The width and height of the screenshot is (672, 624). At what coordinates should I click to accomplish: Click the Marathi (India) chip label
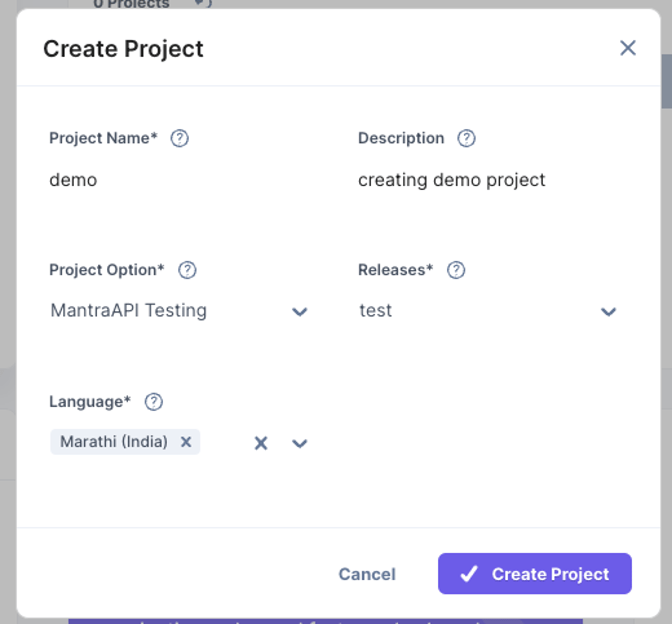click(114, 442)
